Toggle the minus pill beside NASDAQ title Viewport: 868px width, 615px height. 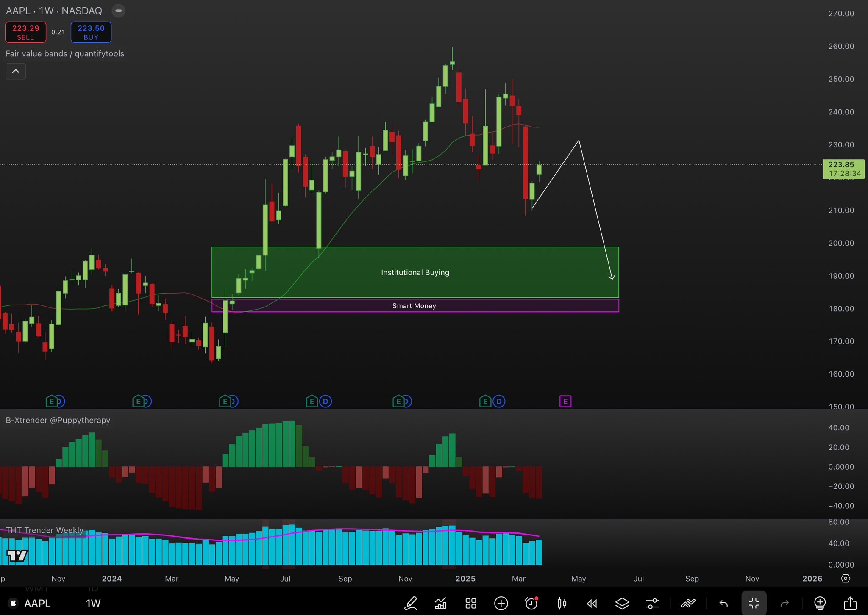(119, 11)
